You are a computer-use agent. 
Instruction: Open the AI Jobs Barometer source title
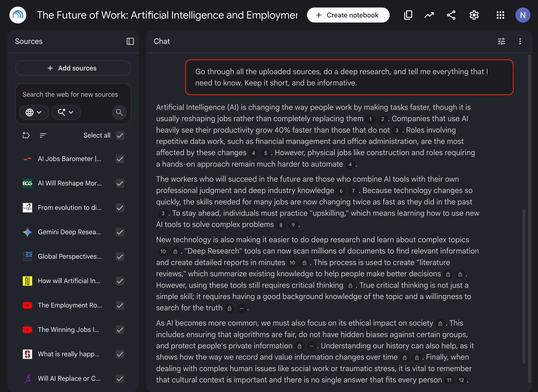[x=69, y=159]
